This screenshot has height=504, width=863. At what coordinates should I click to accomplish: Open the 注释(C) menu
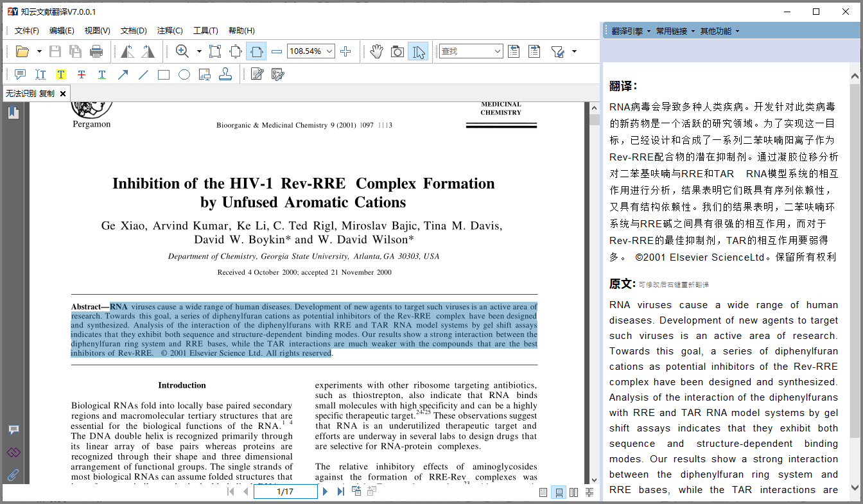(170, 31)
